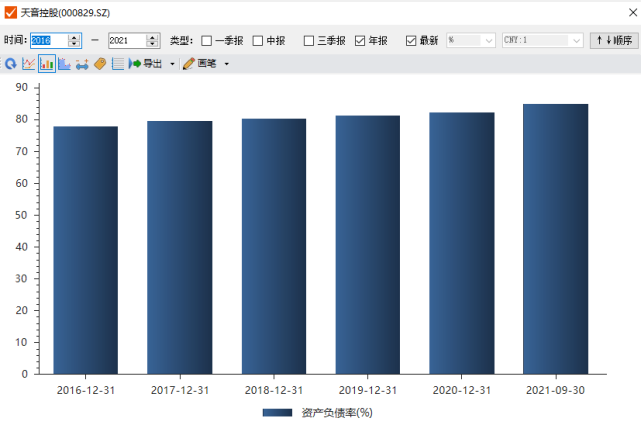Click the 2019-12-31 axis label

coord(368,390)
